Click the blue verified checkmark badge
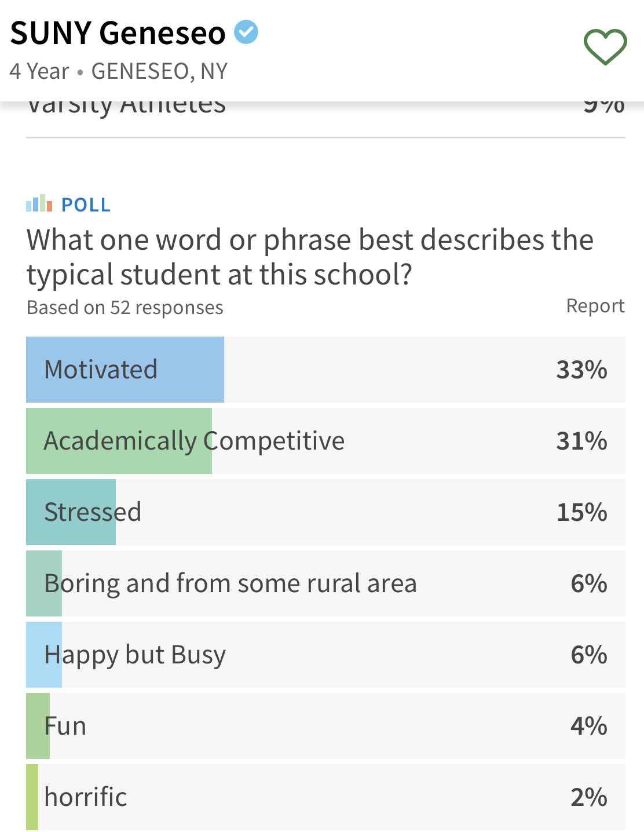The image size is (644, 832). click(246, 32)
